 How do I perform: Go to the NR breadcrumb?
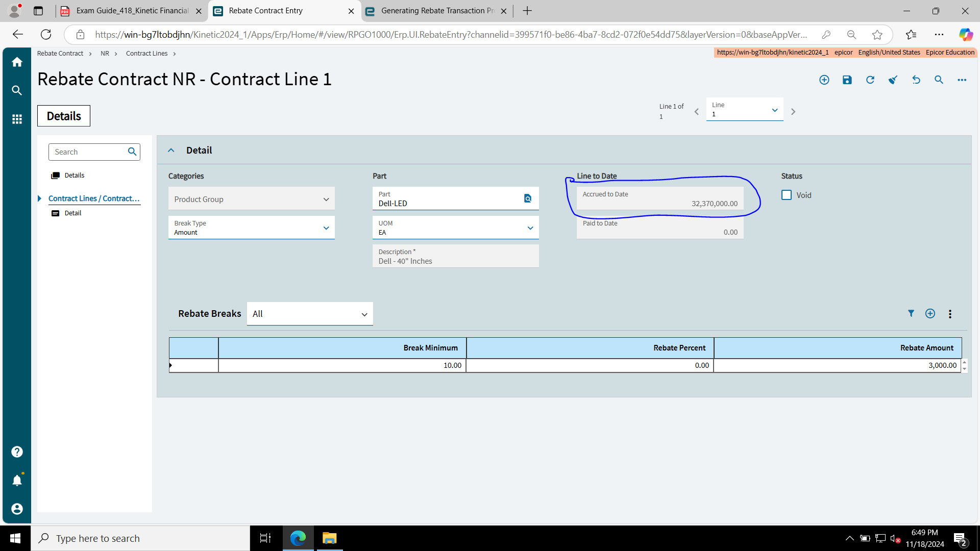tap(105, 53)
